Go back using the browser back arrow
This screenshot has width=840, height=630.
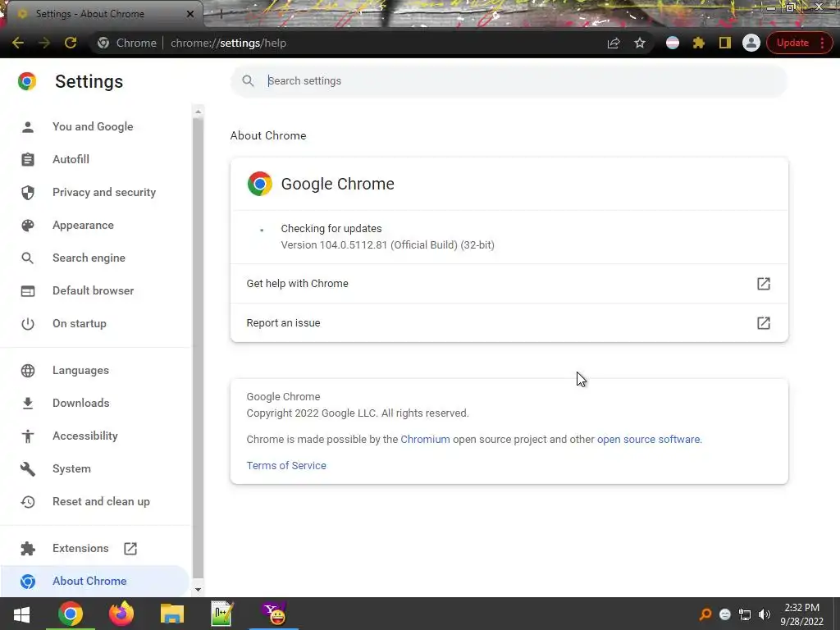click(18, 43)
